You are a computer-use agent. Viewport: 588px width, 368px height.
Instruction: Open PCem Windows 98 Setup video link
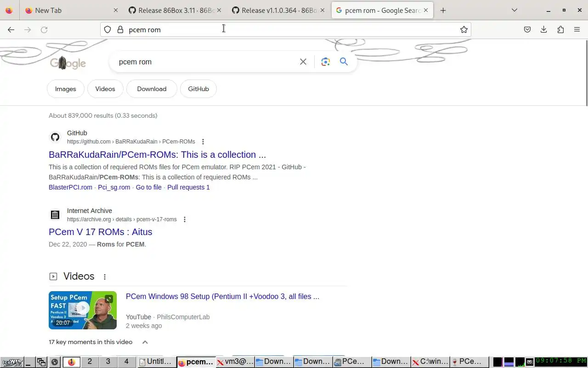click(x=222, y=297)
